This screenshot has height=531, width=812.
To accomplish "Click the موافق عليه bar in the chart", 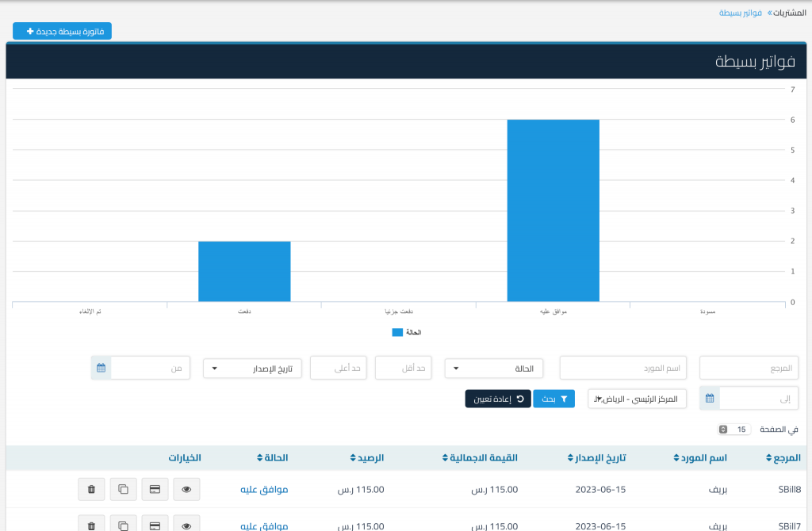I will 553,210.
